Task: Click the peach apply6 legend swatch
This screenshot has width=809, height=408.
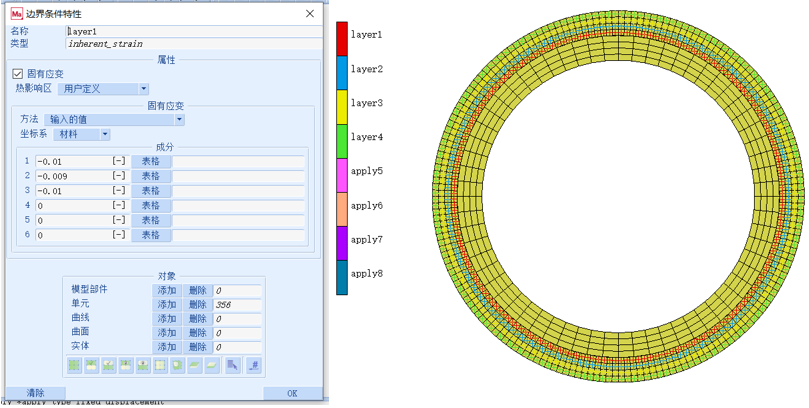Action: click(342, 209)
